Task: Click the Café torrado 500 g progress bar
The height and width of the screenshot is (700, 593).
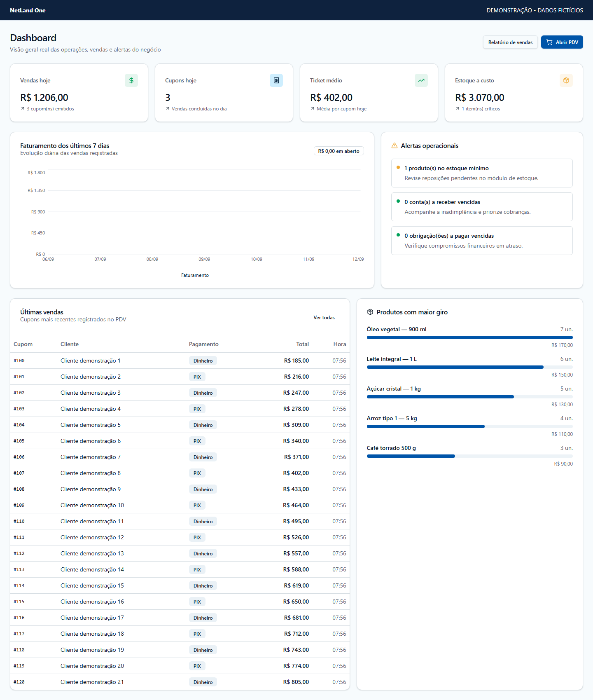Action: 469,456
